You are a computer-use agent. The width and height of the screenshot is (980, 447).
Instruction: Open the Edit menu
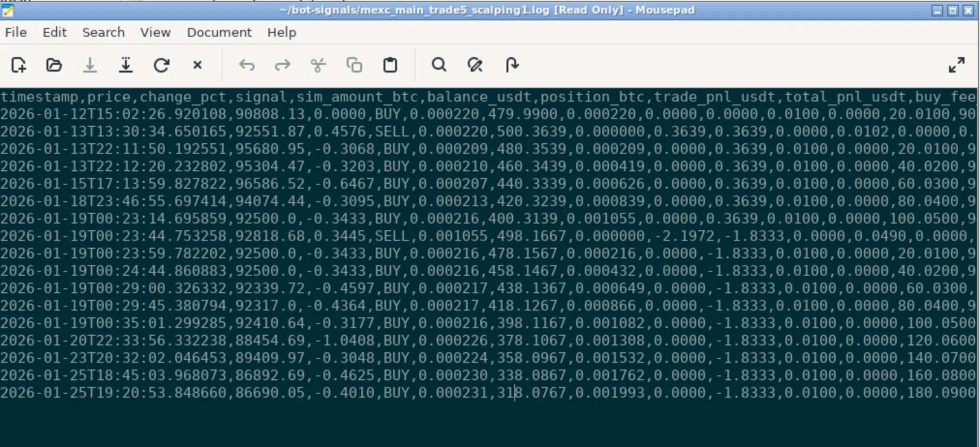(x=55, y=32)
